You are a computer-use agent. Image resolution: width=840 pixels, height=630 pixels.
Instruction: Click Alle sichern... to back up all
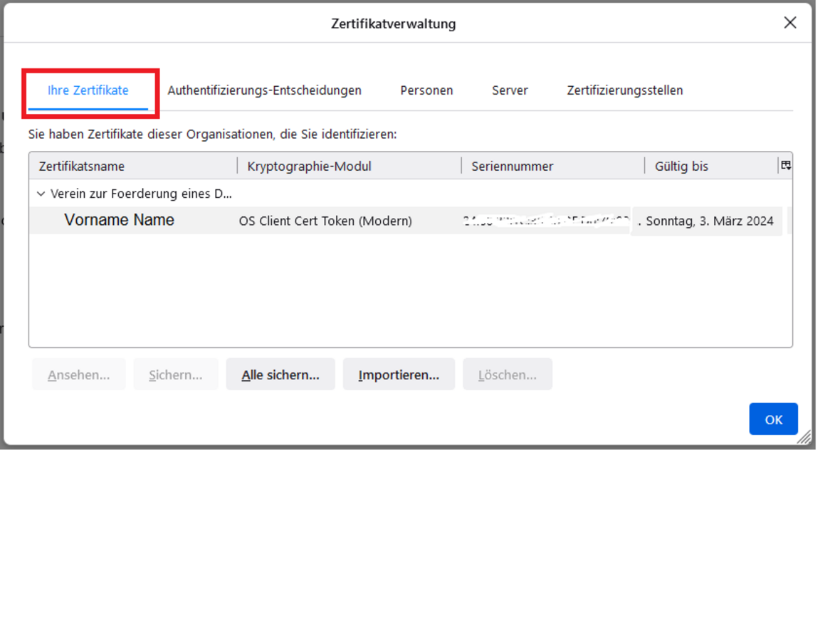coord(280,374)
